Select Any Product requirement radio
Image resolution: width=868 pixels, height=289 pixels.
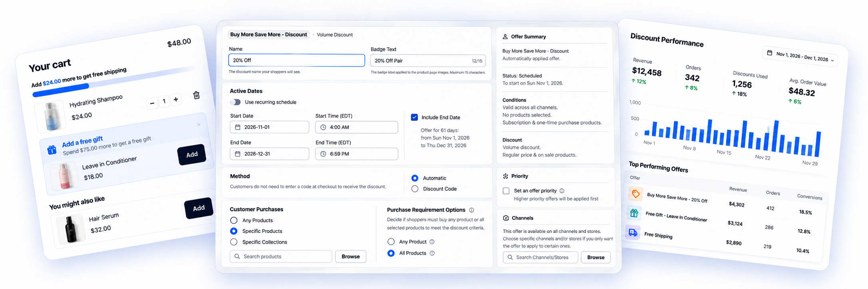pyautogui.click(x=391, y=241)
